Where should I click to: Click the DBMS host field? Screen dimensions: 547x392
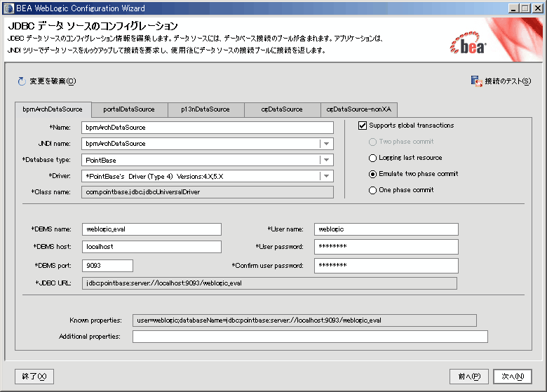[x=151, y=247]
